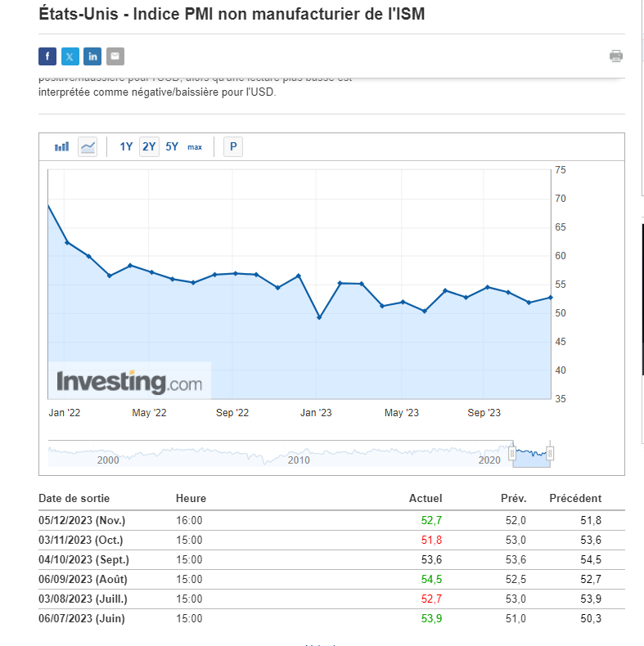Switch chart to bar/column view
Image resolution: width=644 pixels, height=646 pixels.
(62, 147)
